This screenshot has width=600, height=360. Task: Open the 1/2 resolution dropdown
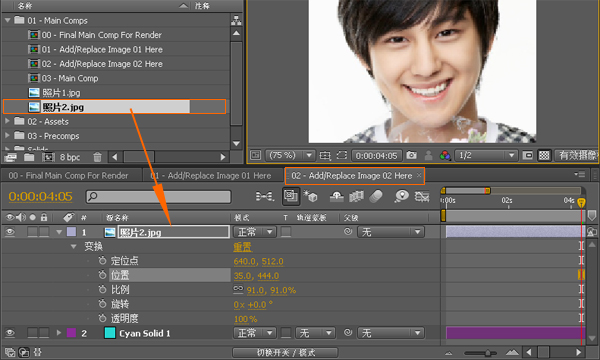(x=486, y=155)
